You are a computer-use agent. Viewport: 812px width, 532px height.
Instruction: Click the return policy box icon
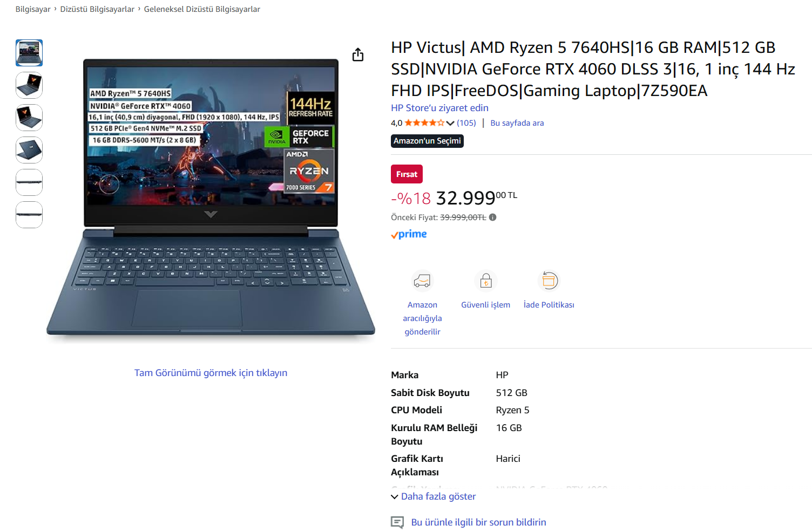click(x=549, y=281)
